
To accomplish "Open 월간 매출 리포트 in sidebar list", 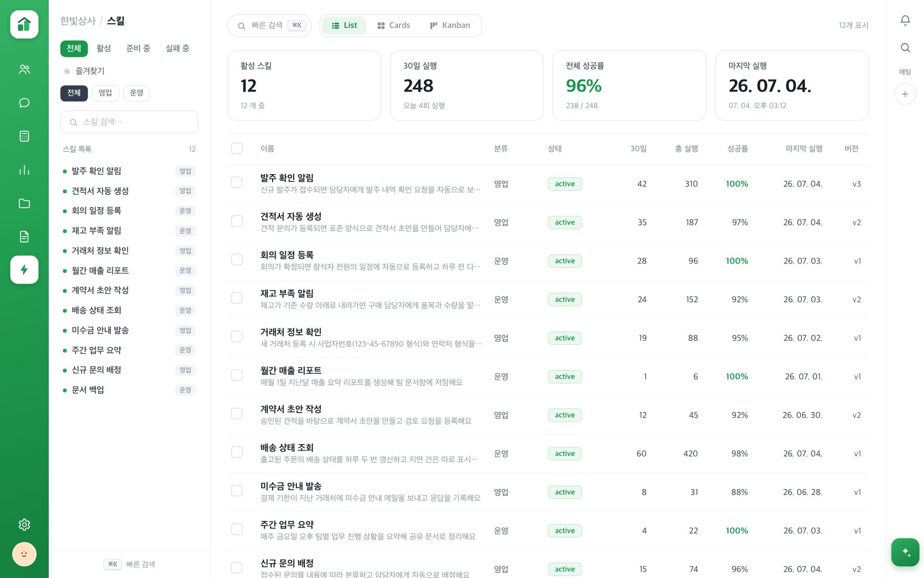I will (x=129, y=271).
